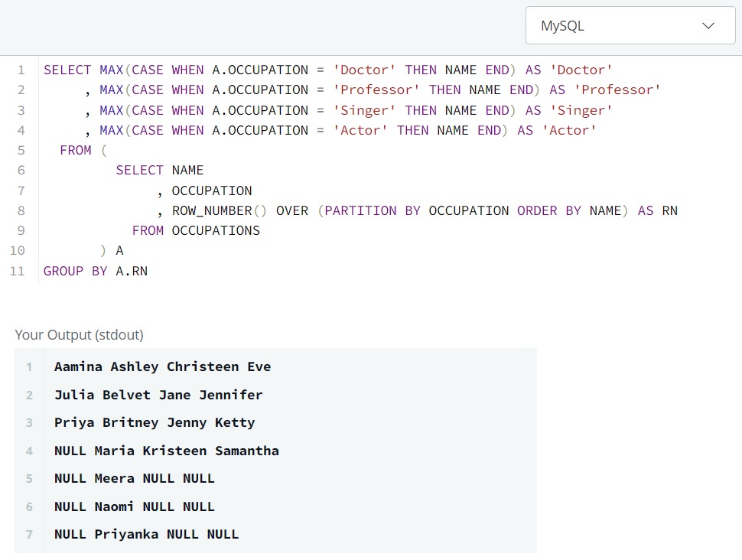Click the 'Your Output (stdout)' label

click(x=79, y=334)
